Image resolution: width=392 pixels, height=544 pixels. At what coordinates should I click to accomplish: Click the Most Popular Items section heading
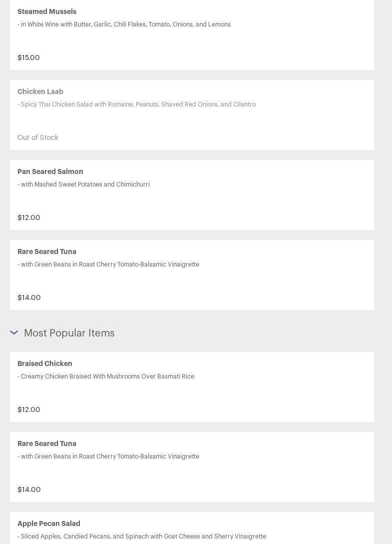coord(69,333)
